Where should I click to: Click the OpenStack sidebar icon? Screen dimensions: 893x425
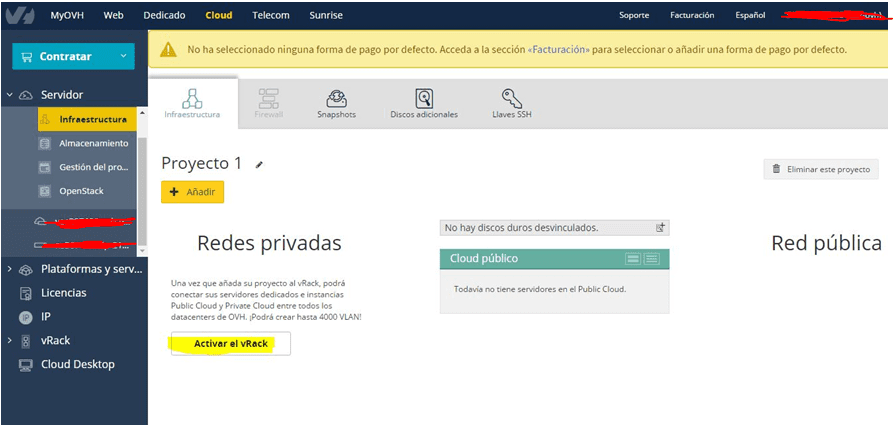pyautogui.click(x=45, y=191)
